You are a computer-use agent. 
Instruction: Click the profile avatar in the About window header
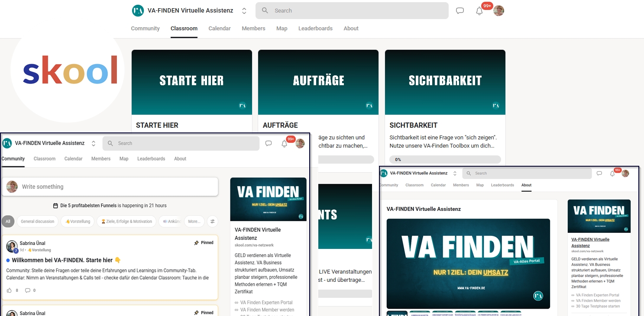click(625, 173)
